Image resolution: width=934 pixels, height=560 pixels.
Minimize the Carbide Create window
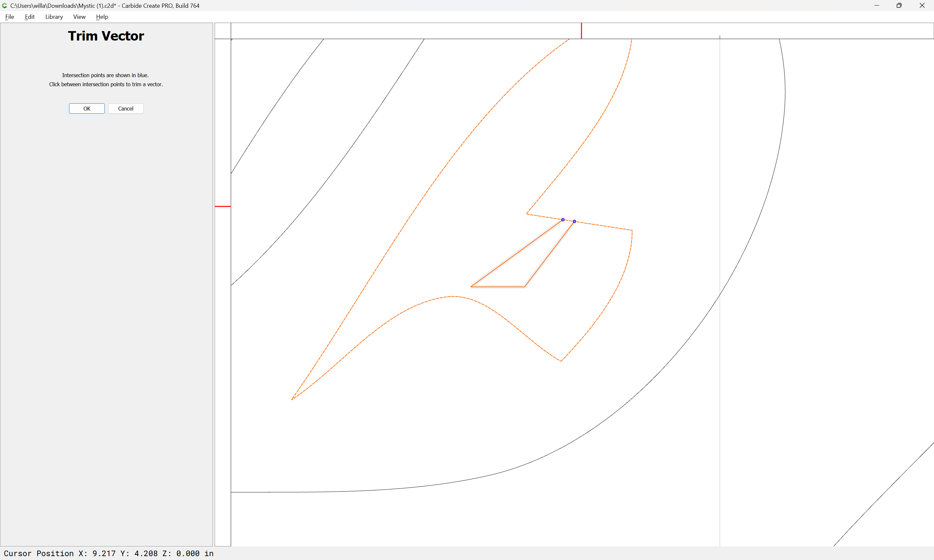click(877, 6)
